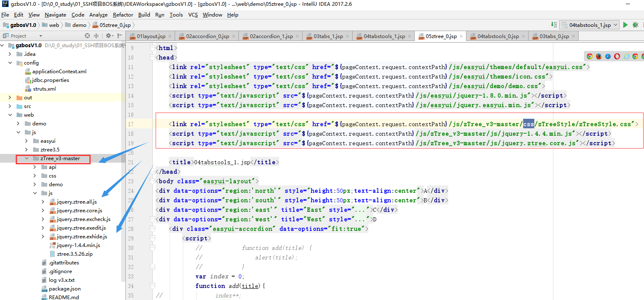Expand the out folder
Viewport: 644px width, 300px height.
10,98
